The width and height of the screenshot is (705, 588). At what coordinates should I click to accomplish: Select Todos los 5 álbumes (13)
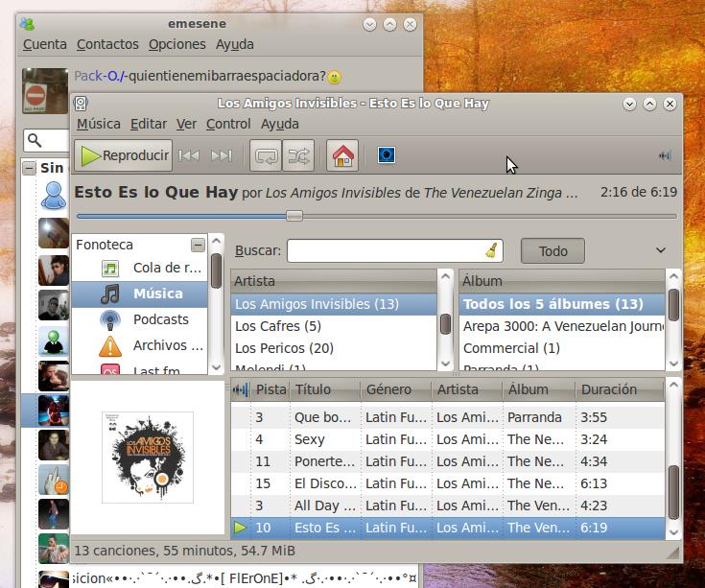point(561,304)
